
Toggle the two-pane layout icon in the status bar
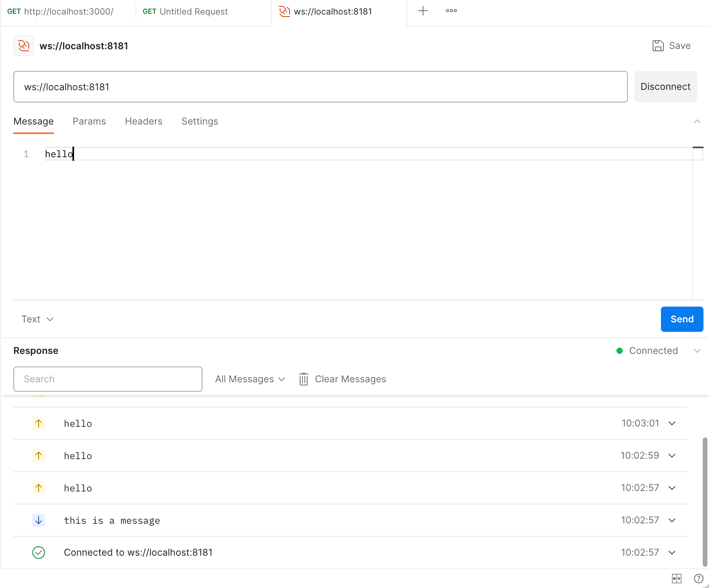677,579
